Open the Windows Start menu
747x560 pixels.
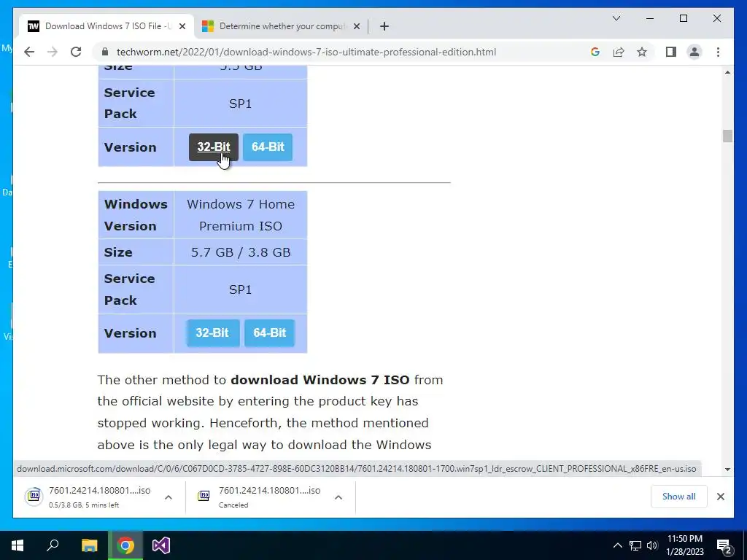tap(18, 545)
